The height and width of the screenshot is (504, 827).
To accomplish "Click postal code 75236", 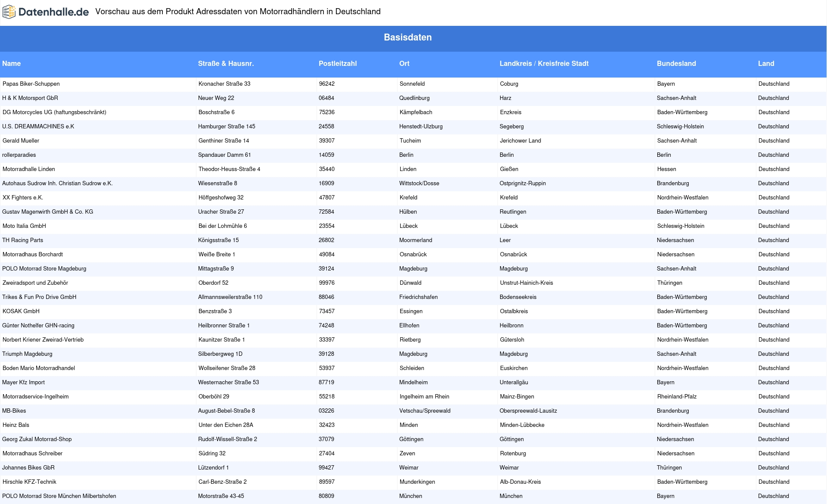I will pyautogui.click(x=327, y=112).
